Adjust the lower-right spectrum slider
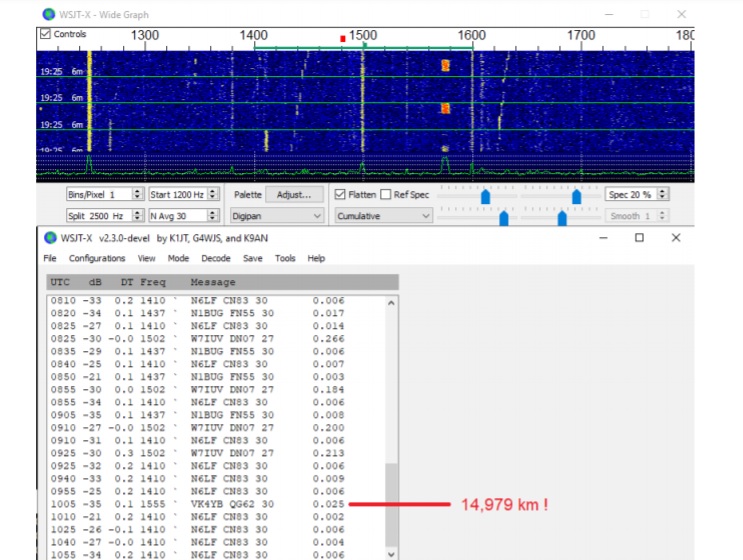 point(562,218)
